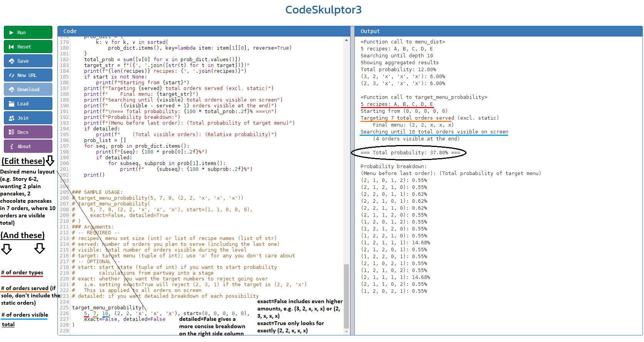Click 'Final menu: (2, 2, x, x, x)' in output
The width and height of the screenshot is (644, 342).
point(413,125)
